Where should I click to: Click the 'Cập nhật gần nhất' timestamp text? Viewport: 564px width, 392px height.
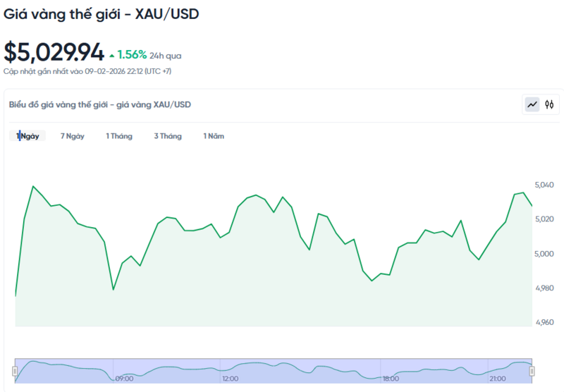[87, 71]
